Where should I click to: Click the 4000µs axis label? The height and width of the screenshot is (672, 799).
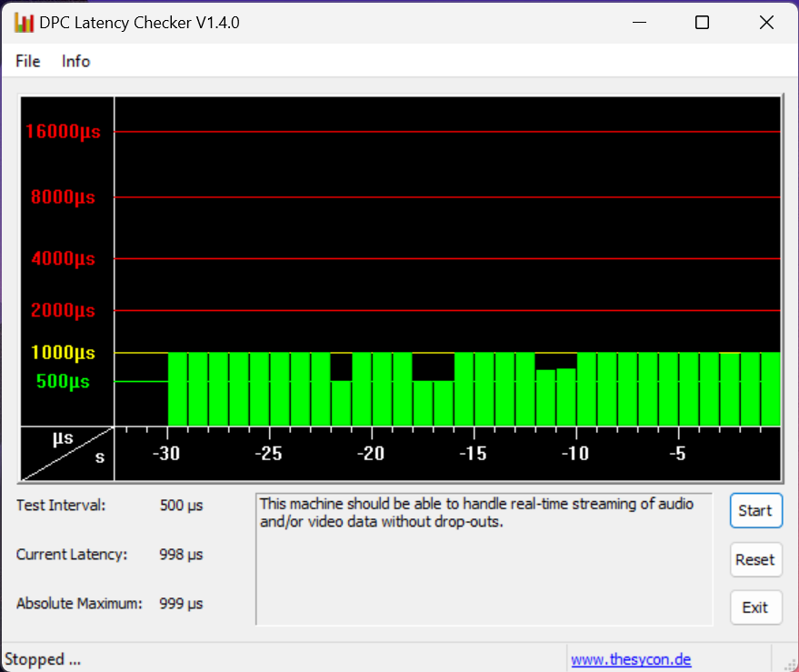click(64, 258)
